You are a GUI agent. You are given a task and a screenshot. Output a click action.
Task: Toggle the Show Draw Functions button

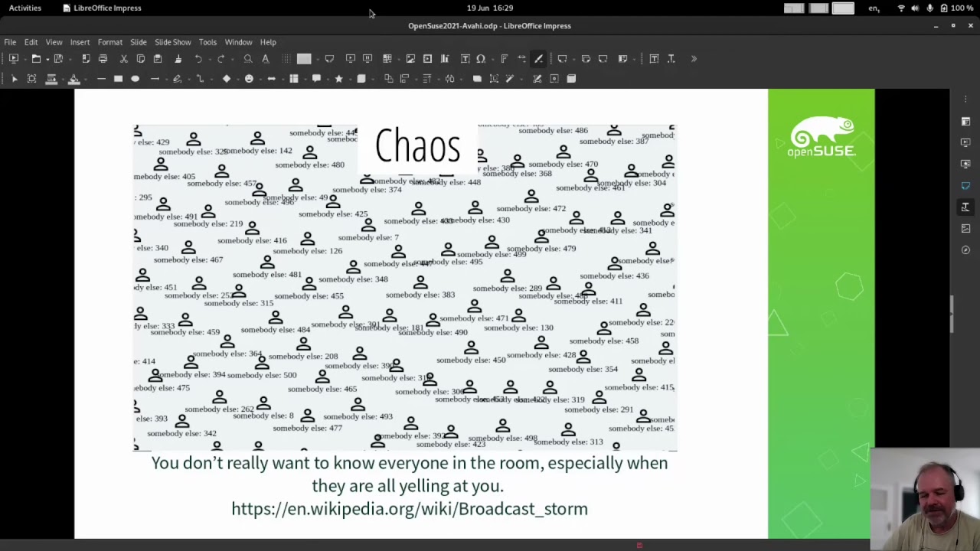pos(538,58)
